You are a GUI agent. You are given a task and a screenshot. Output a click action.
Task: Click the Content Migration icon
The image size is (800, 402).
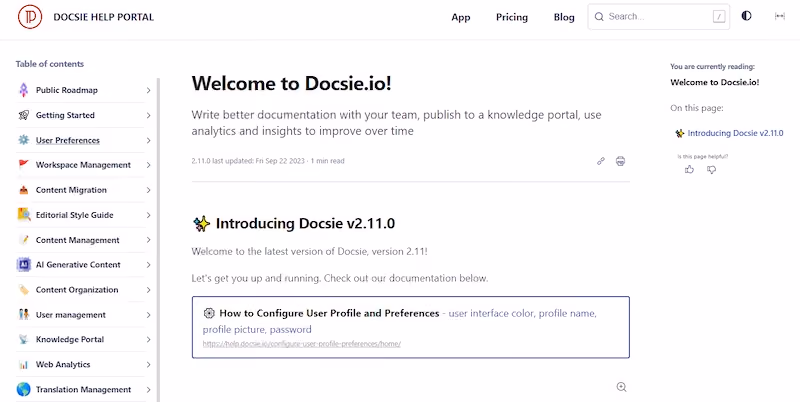(x=23, y=190)
